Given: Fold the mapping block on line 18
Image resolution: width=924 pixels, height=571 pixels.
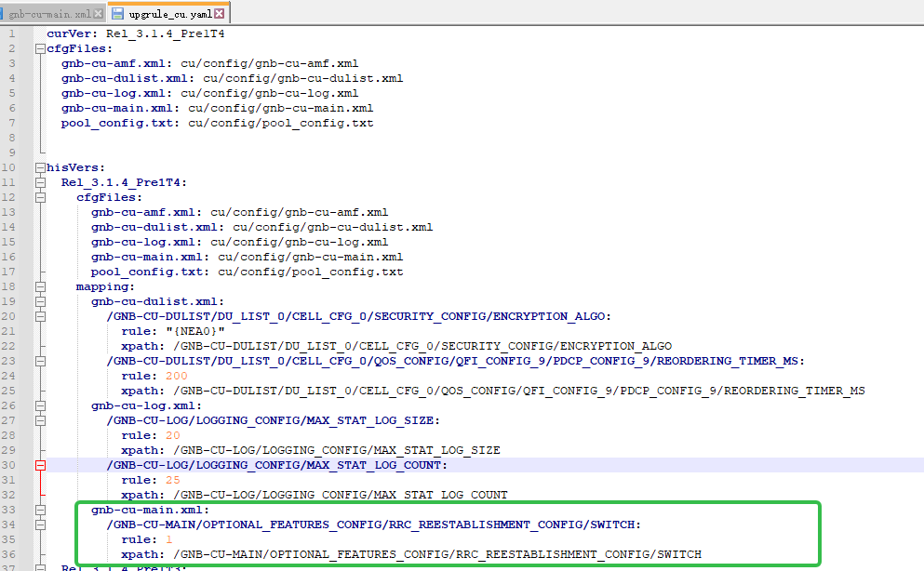Looking at the screenshot, I should (x=40, y=286).
